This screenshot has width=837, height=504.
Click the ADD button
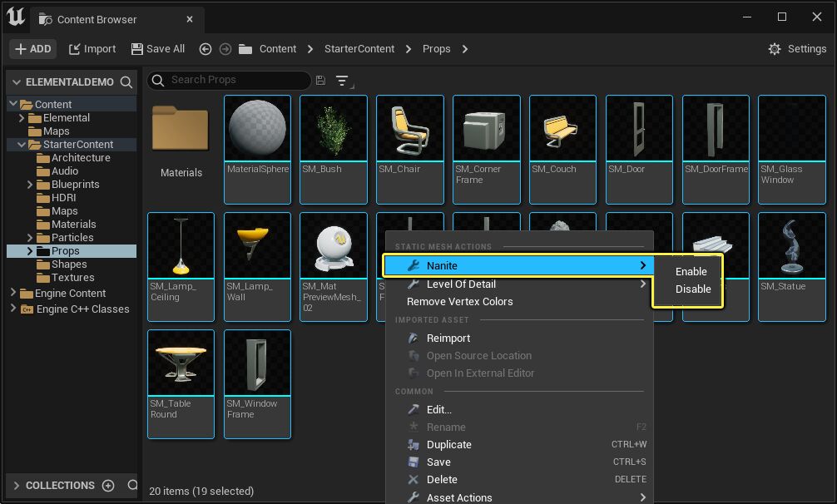tap(33, 49)
